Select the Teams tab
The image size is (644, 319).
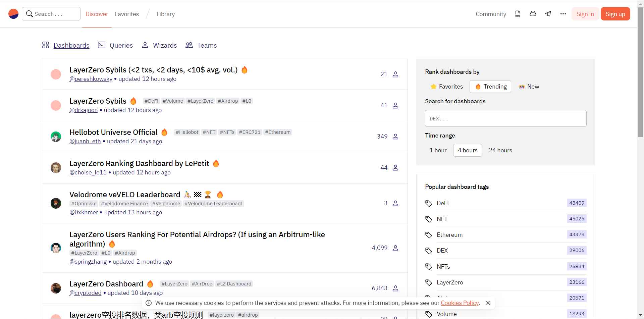pos(207,45)
